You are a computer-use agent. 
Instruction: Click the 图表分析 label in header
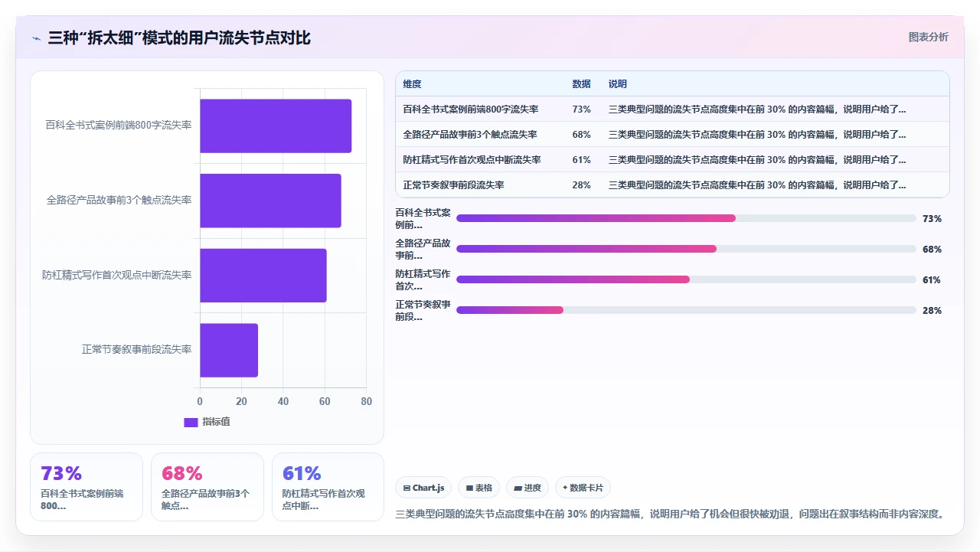coord(928,37)
